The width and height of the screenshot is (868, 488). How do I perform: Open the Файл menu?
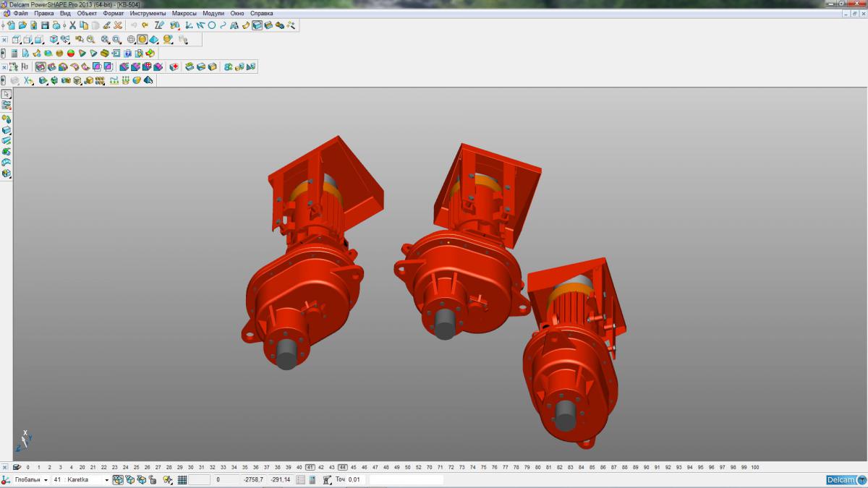point(20,13)
